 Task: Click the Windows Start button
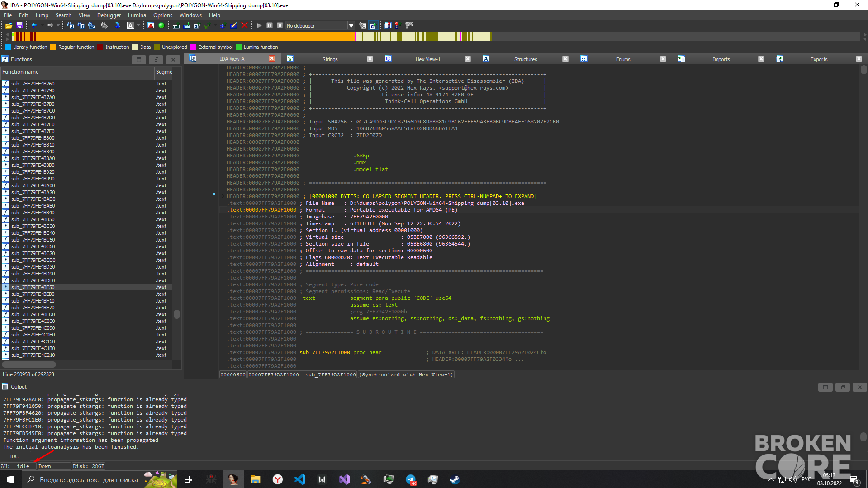(11, 479)
